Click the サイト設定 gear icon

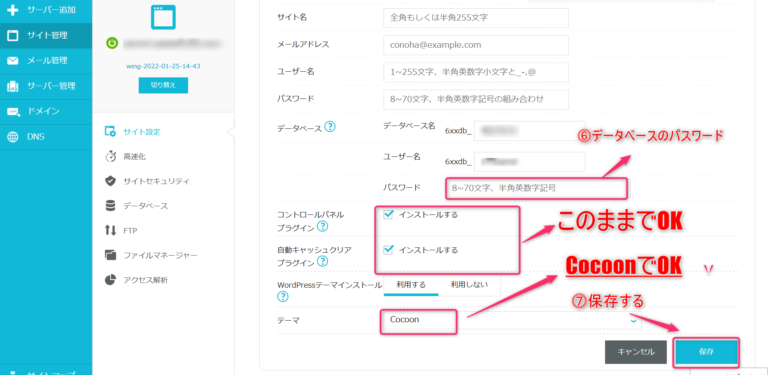coord(110,132)
